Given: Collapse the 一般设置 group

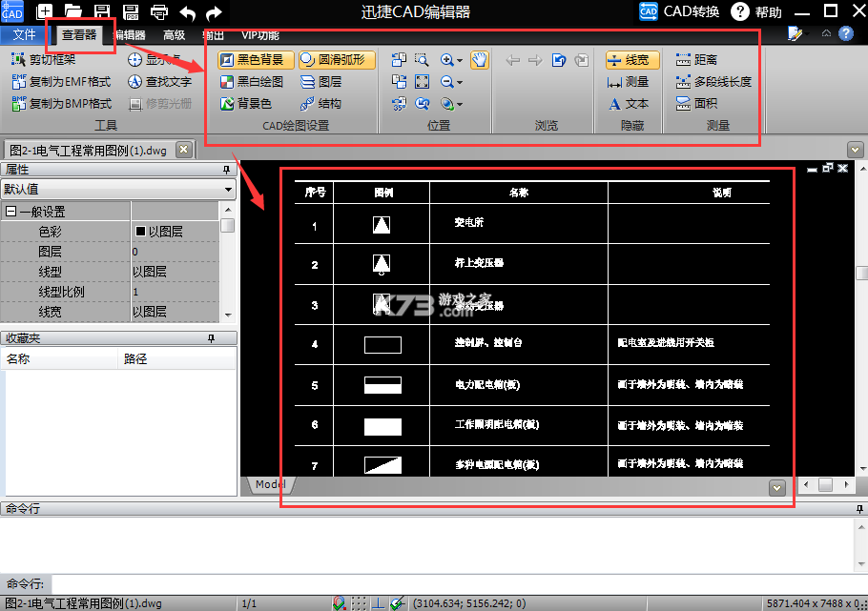Looking at the screenshot, I should pos(10,211).
